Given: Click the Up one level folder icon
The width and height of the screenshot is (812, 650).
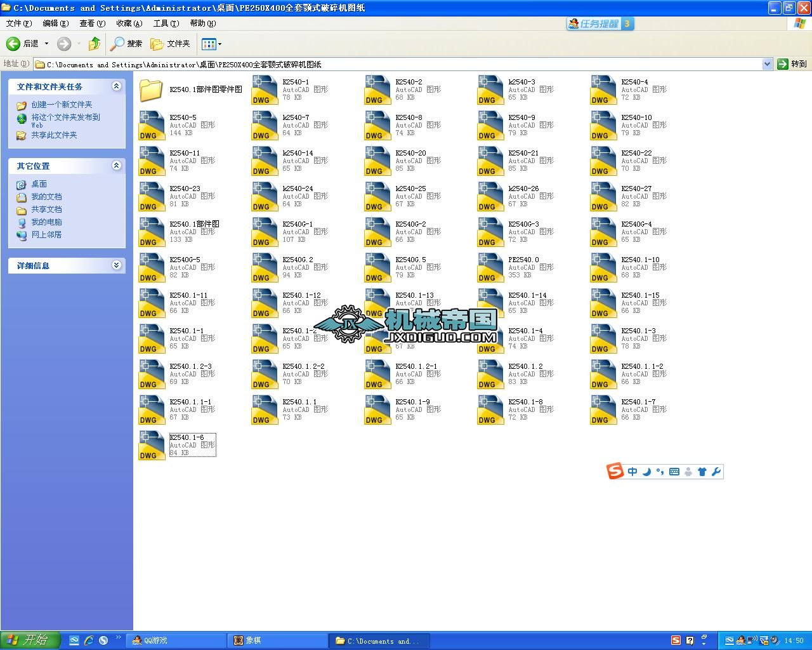Looking at the screenshot, I should click(x=94, y=44).
